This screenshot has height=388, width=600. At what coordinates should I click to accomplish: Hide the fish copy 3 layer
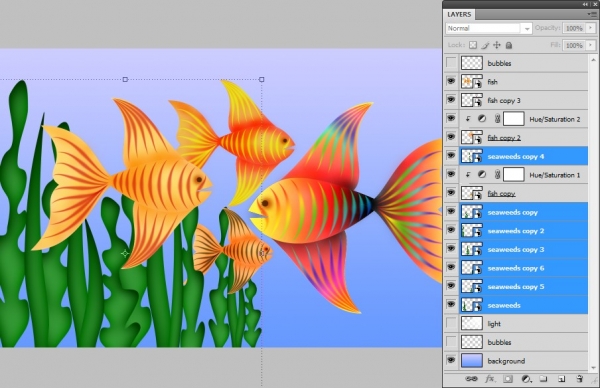coord(452,100)
